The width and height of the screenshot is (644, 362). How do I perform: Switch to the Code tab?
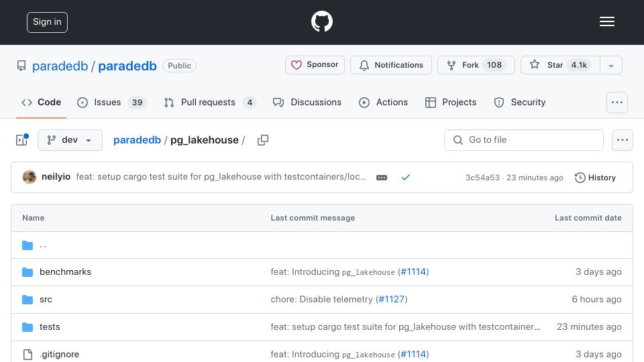[x=41, y=102]
